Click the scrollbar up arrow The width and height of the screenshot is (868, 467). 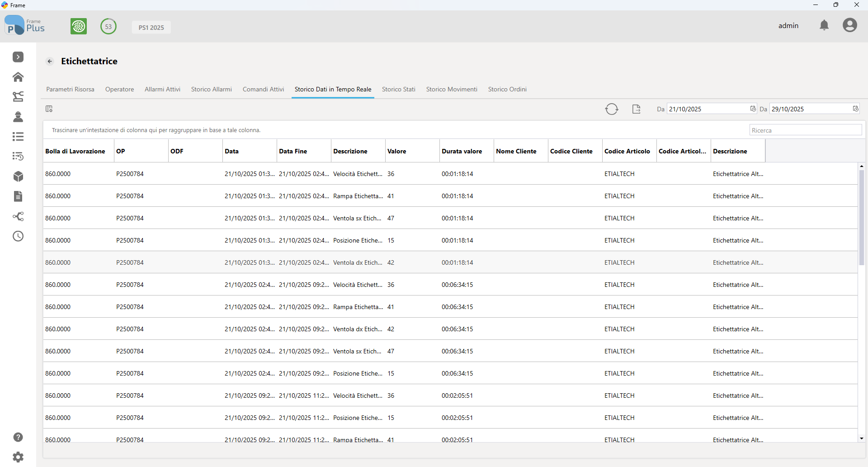click(862, 166)
